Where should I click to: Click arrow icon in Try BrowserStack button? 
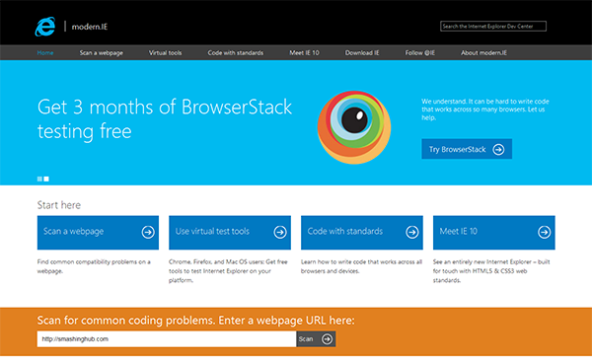tap(498, 150)
